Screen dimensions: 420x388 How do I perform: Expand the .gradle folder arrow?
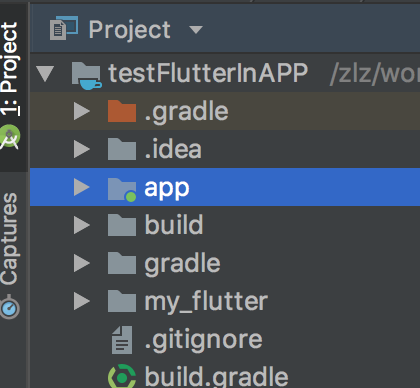coord(82,111)
